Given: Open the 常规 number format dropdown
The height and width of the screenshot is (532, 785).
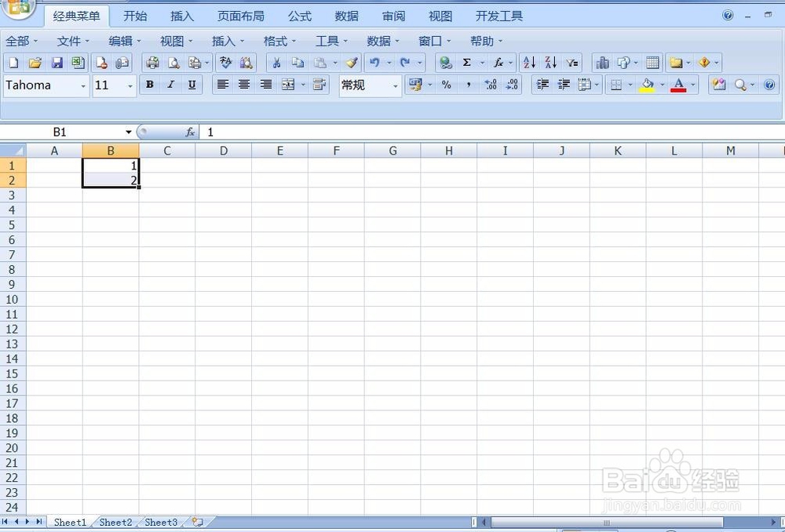Looking at the screenshot, I should (395, 86).
